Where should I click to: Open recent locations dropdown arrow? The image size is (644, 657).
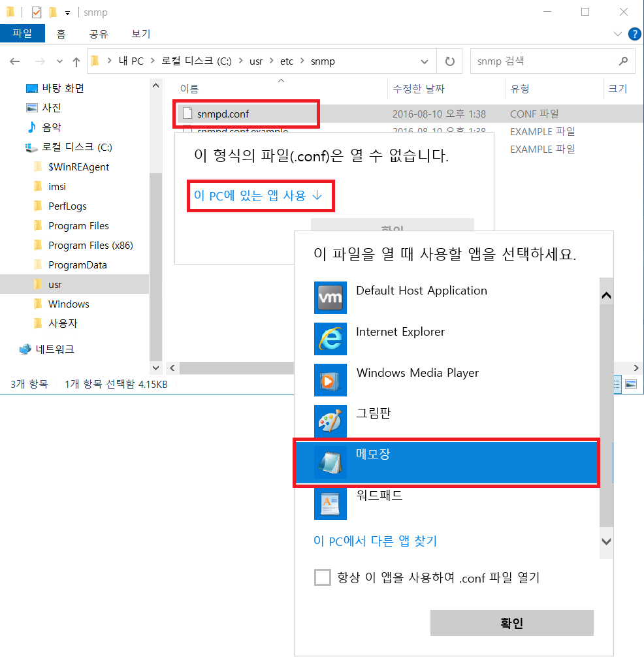[59, 61]
